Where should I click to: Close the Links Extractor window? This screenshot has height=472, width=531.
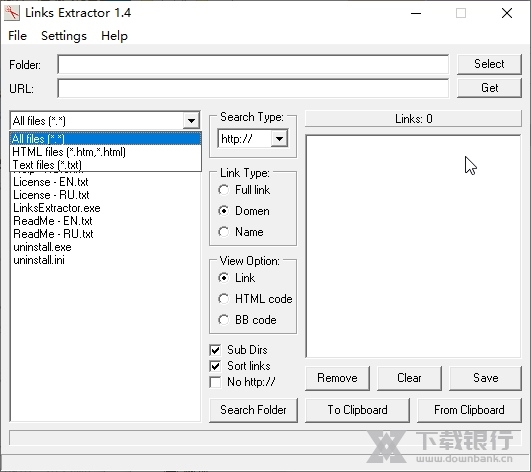(507, 13)
